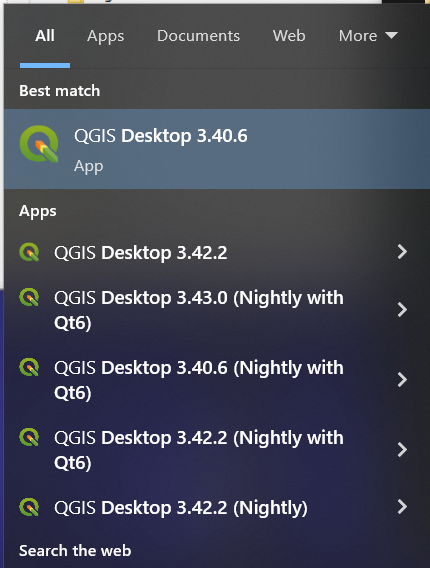Expand options for QGIS Desktop 3.42.2

click(402, 252)
